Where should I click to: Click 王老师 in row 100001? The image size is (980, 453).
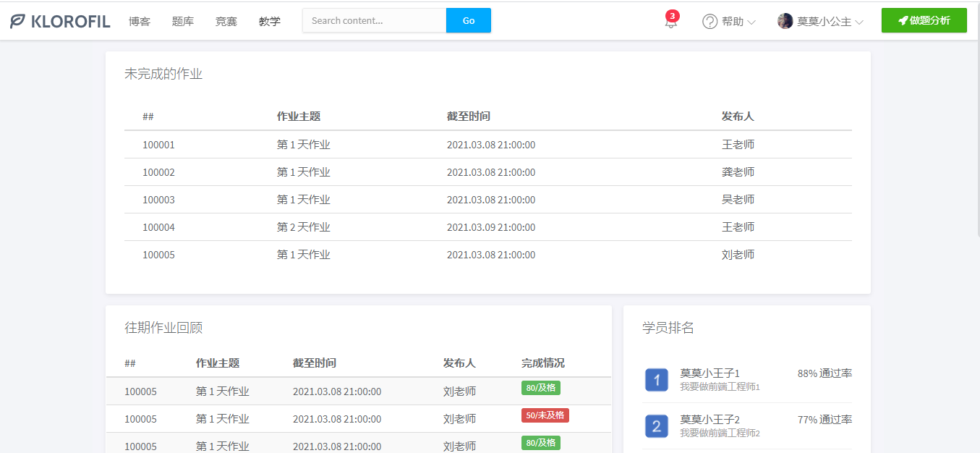[738, 145]
